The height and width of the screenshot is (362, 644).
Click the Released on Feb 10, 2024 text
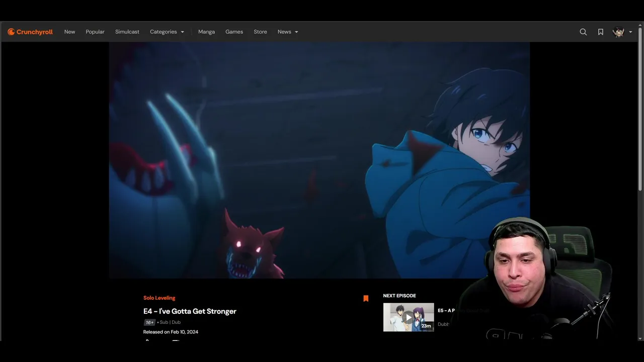tap(171, 332)
